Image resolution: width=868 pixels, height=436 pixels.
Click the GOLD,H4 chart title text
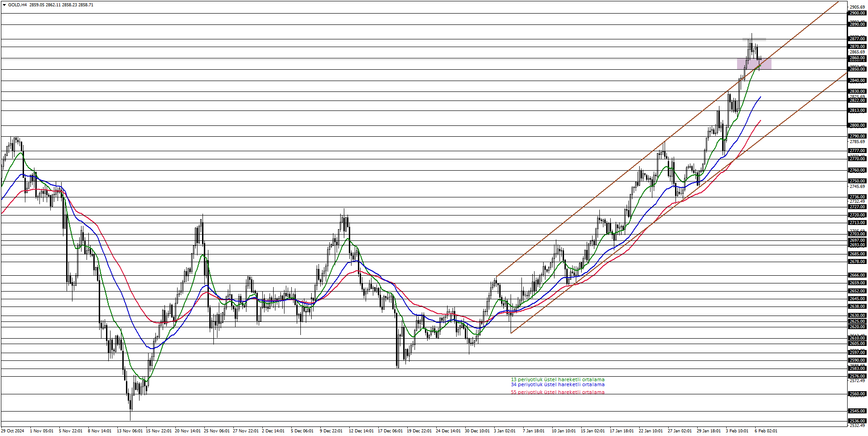(17, 5)
